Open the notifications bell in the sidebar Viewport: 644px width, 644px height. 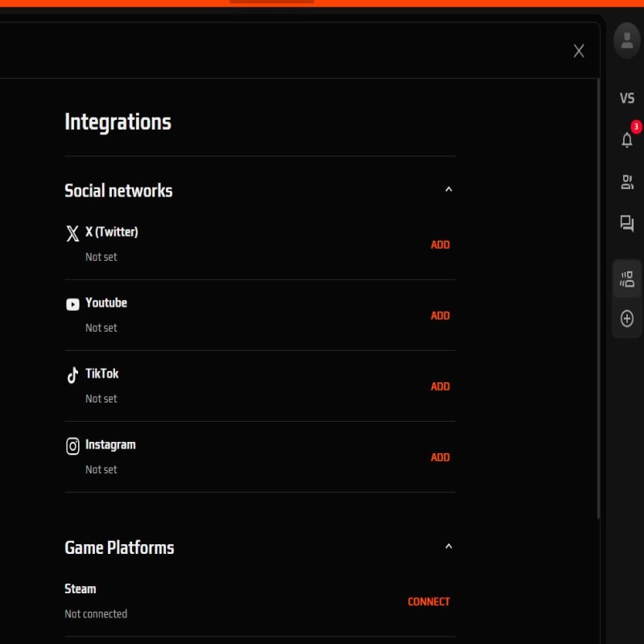(627, 140)
